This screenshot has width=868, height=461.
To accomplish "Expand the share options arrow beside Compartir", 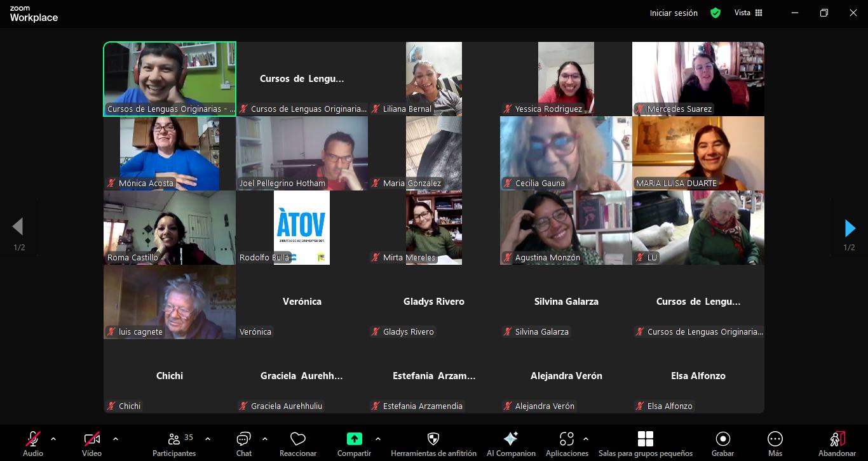I will tap(378, 439).
